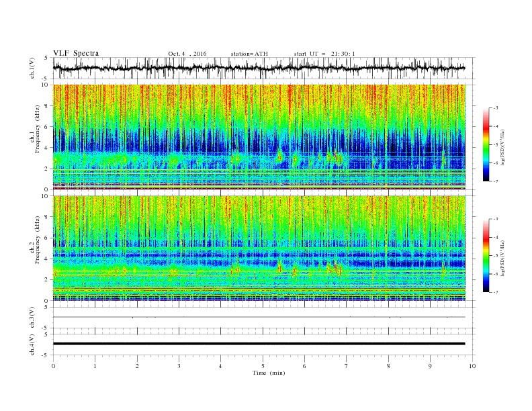Click the ch.2 colorbar 'log(PSD)(V²/Hz)' label

click(503, 258)
